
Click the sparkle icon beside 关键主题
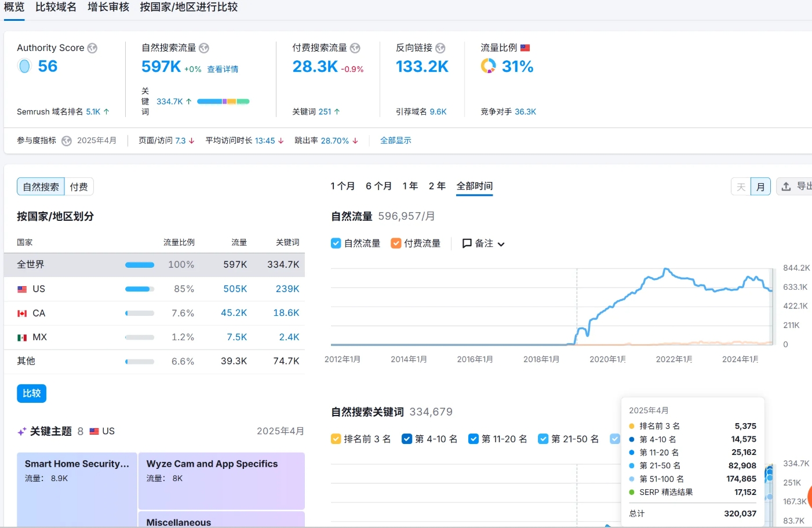pyautogui.click(x=21, y=432)
